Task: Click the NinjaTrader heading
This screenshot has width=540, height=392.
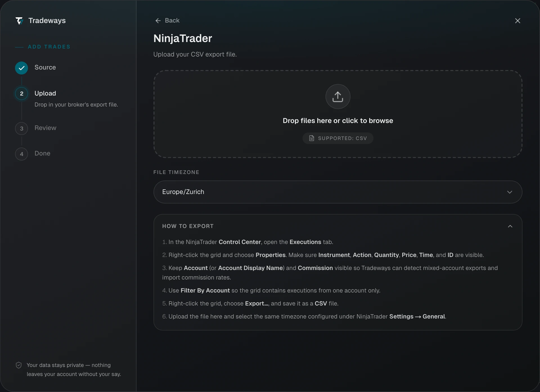Action: tap(183, 39)
